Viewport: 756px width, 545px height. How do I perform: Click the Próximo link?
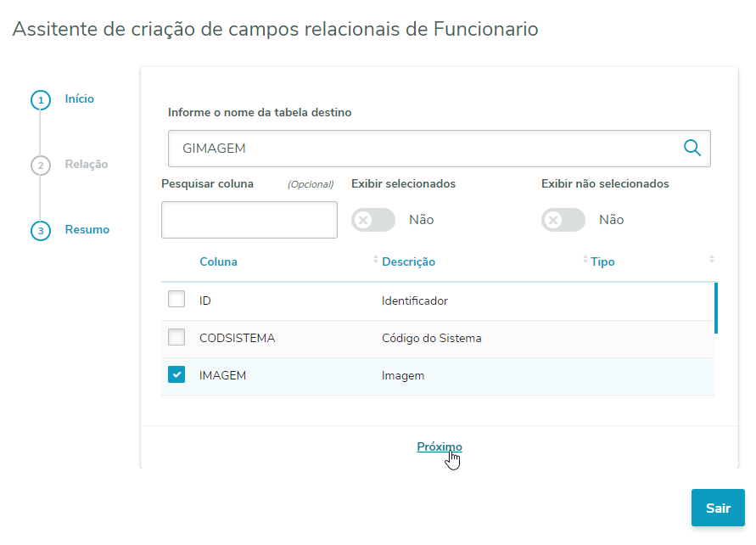pyautogui.click(x=439, y=447)
